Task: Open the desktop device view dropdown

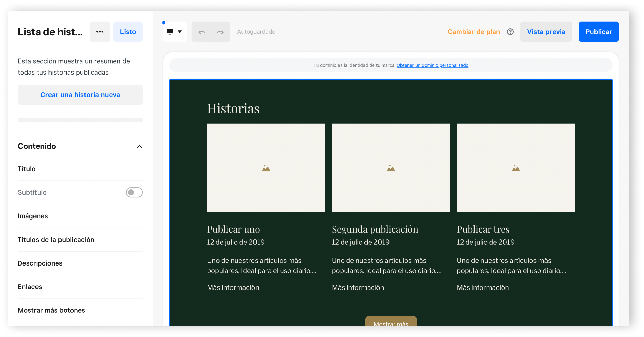Action: [x=175, y=32]
